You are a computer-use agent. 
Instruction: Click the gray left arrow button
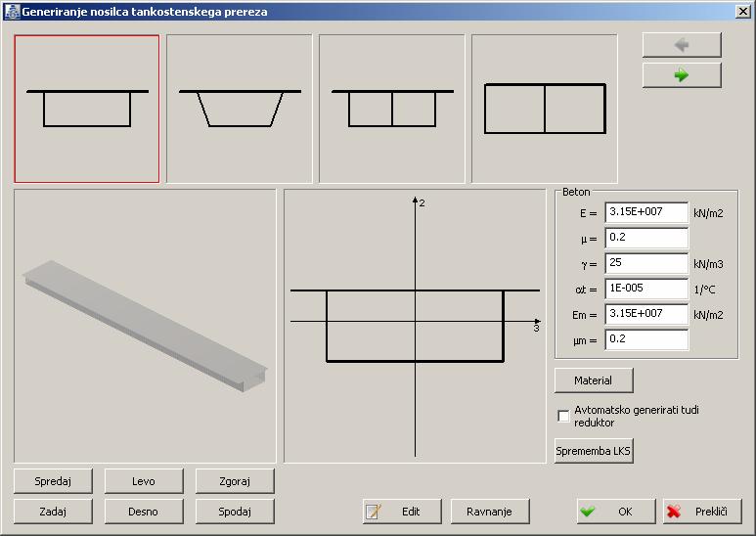(x=682, y=45)
